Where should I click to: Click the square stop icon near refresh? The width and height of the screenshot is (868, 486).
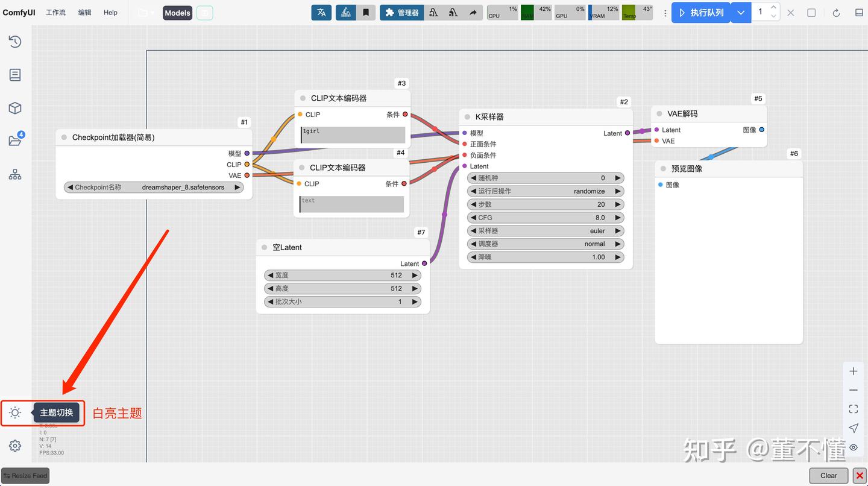811,13
